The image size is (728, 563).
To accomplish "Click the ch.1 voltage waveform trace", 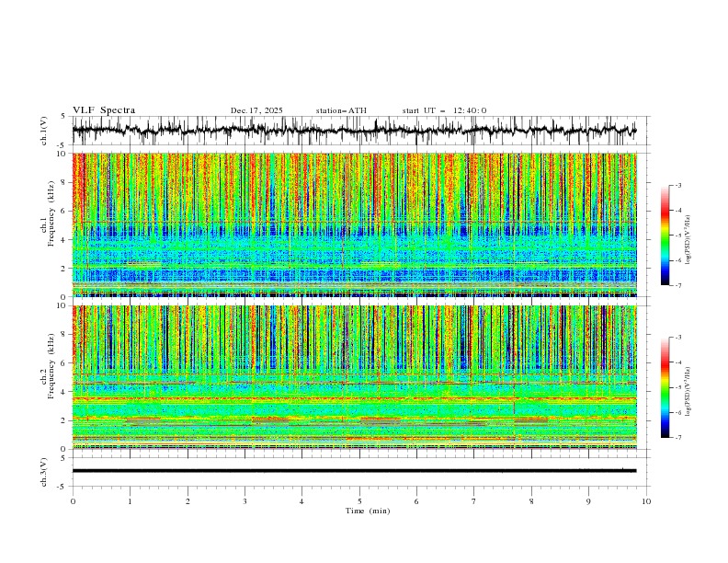I will pyautogui.click(x=354, y=130).
